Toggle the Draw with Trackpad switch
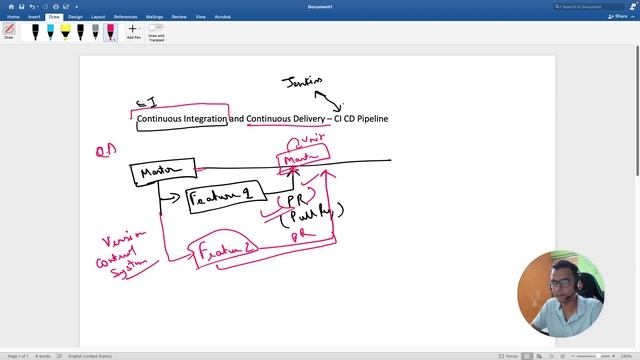This screenshot has width=640, height=360. coord(156,27)
